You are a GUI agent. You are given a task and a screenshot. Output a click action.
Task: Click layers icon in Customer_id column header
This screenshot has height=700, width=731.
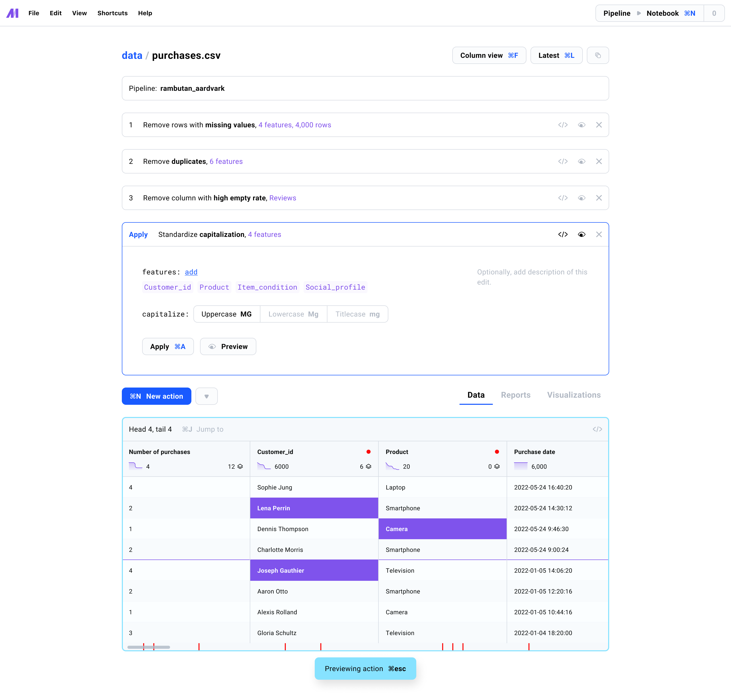(x=369, y=466)
